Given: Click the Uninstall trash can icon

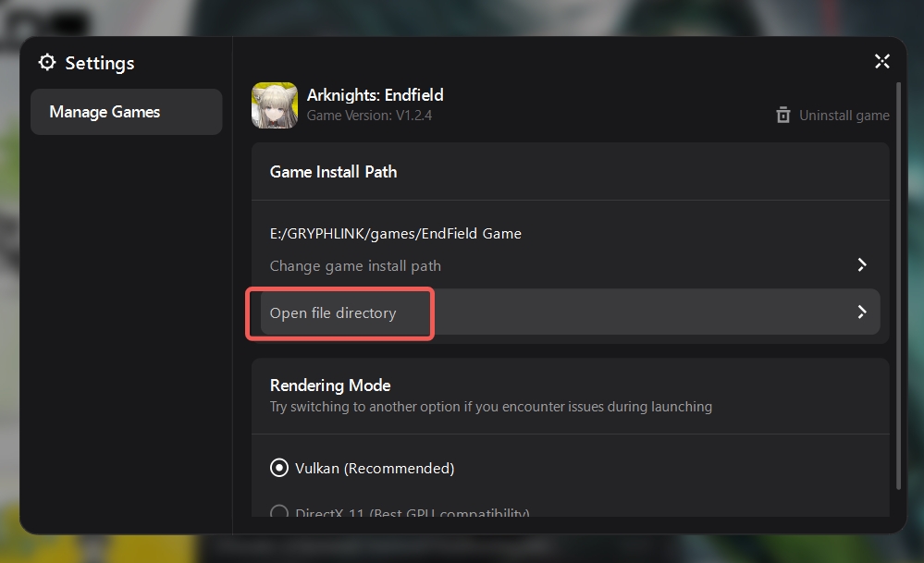Looking at the screenshot, I should [x=783, y=116].
